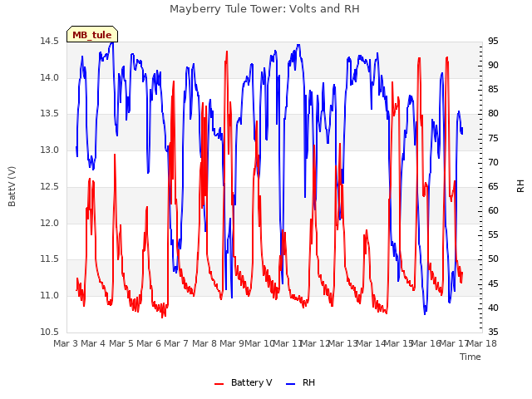The width and height of the screenshot is (532, 399).
Task: Click the MB_tule annotation label
Action: click(92, 35)
